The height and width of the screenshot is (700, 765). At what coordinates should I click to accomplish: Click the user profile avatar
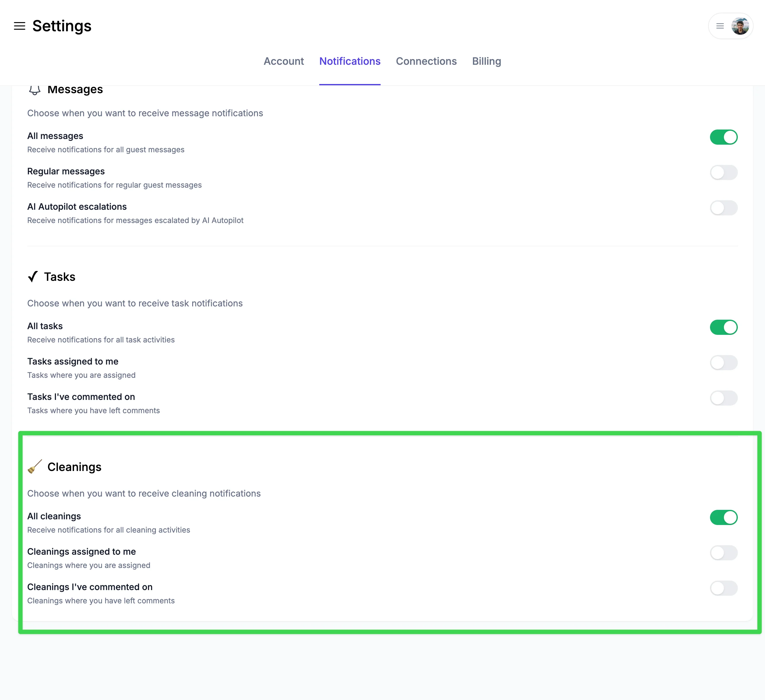[740, 26]
